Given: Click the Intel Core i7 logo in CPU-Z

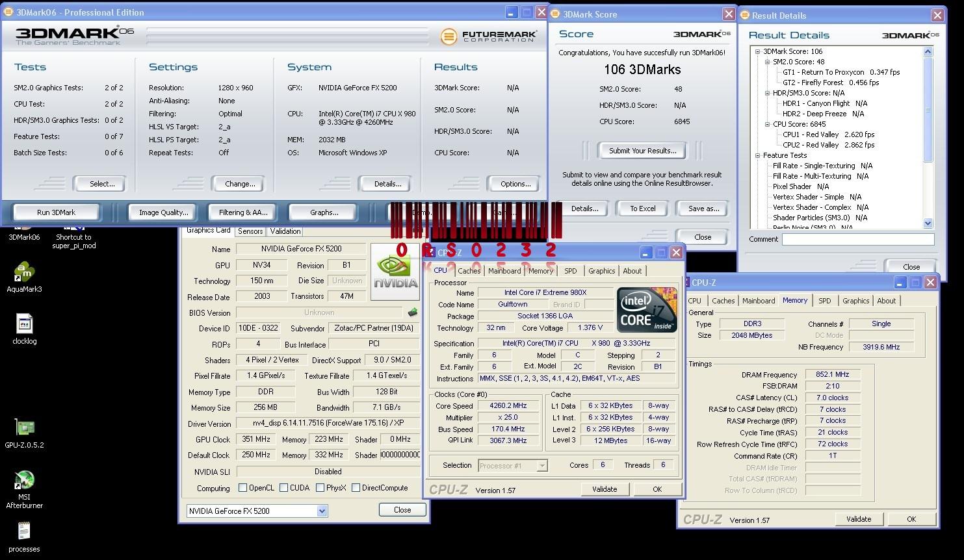Looking at the screenshot, I should coord(647,310).
